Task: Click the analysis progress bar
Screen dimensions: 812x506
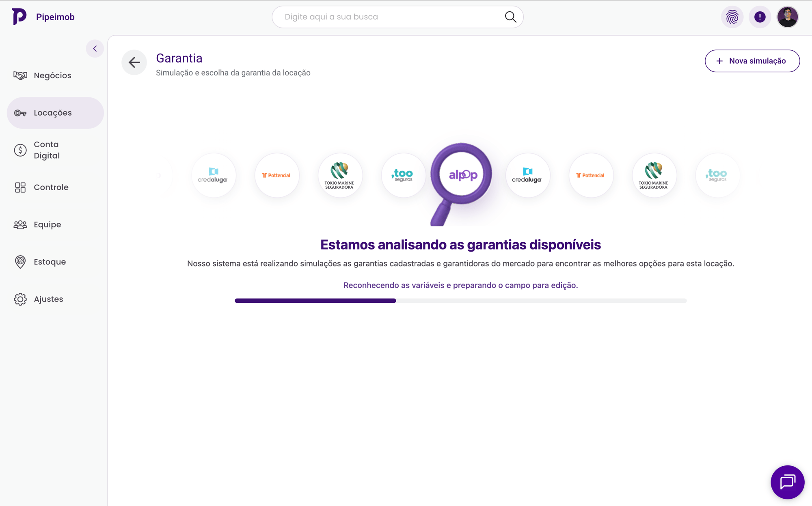Action: click(x=460, y=301)
